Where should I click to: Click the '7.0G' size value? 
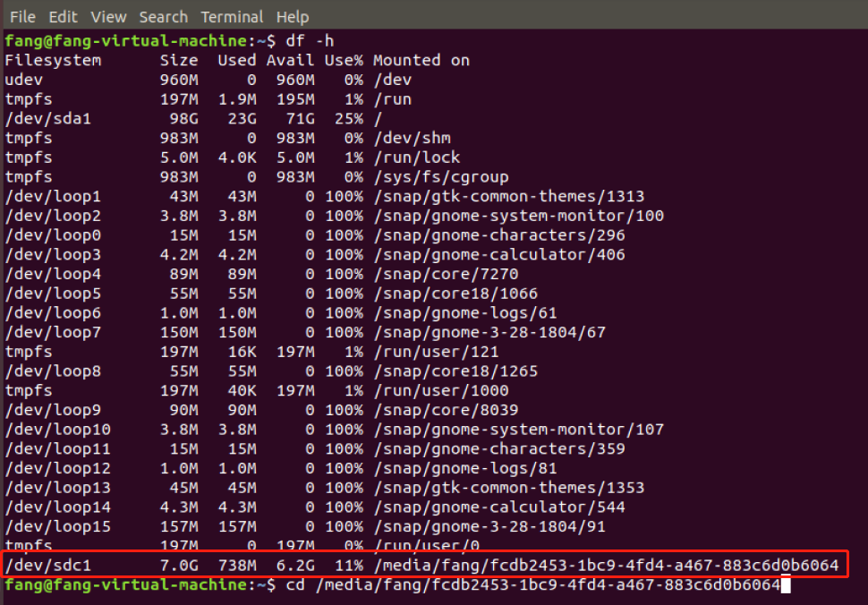[179, 565]
